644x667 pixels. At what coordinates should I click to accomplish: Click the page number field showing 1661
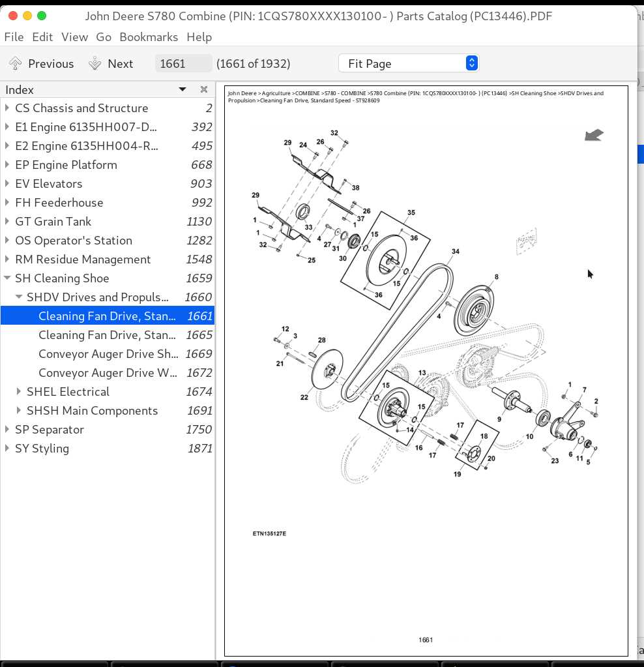[183, 63]
